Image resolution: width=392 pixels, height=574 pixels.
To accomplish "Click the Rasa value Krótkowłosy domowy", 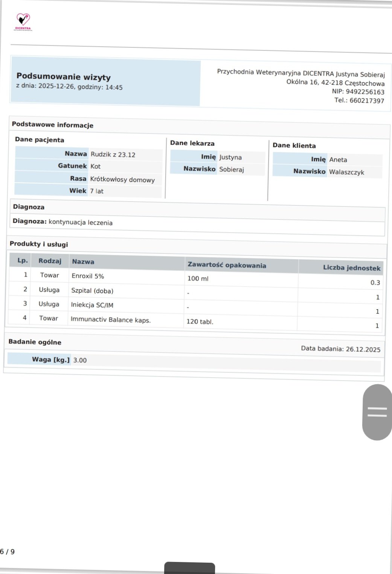I will (x=122, y=179).
